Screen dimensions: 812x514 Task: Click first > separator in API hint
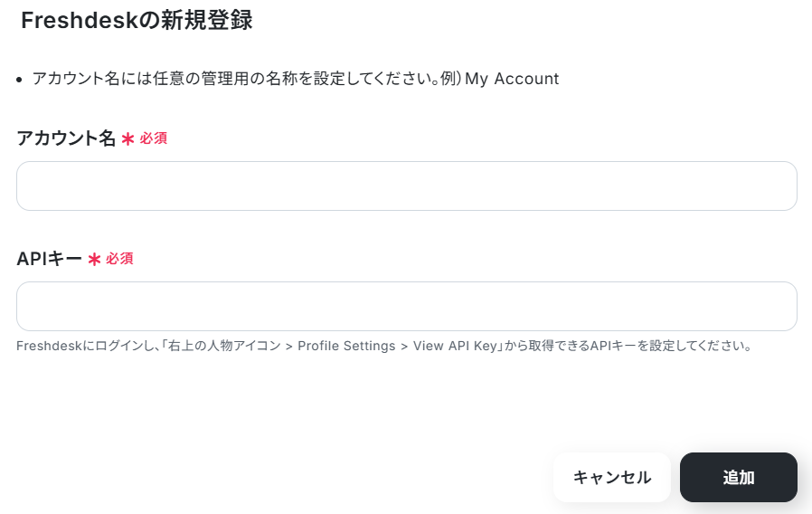[289, 346]
